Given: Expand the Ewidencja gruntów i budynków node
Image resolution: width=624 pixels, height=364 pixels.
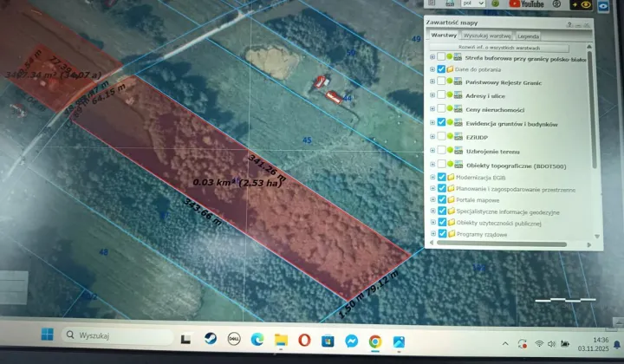Looking at the screenshot, I should pyautogui.click(x=432, y=122).
